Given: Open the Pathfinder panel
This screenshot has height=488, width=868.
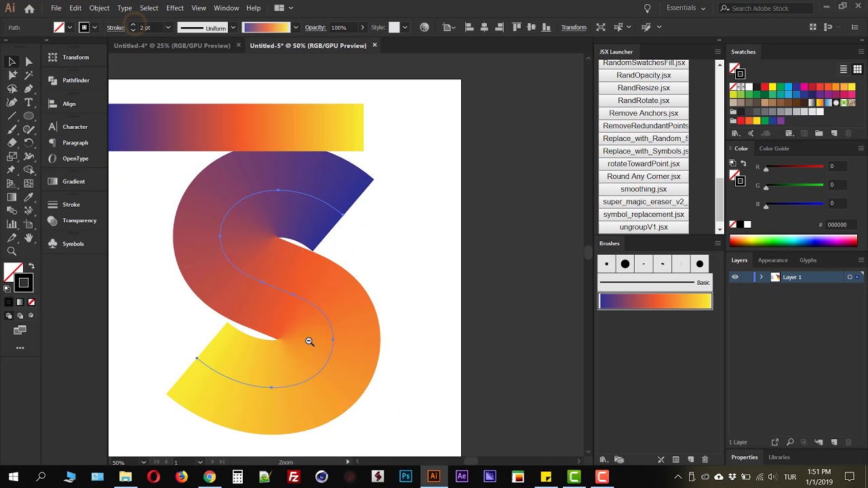Looking at the screenshot, I should pos(75,81).
